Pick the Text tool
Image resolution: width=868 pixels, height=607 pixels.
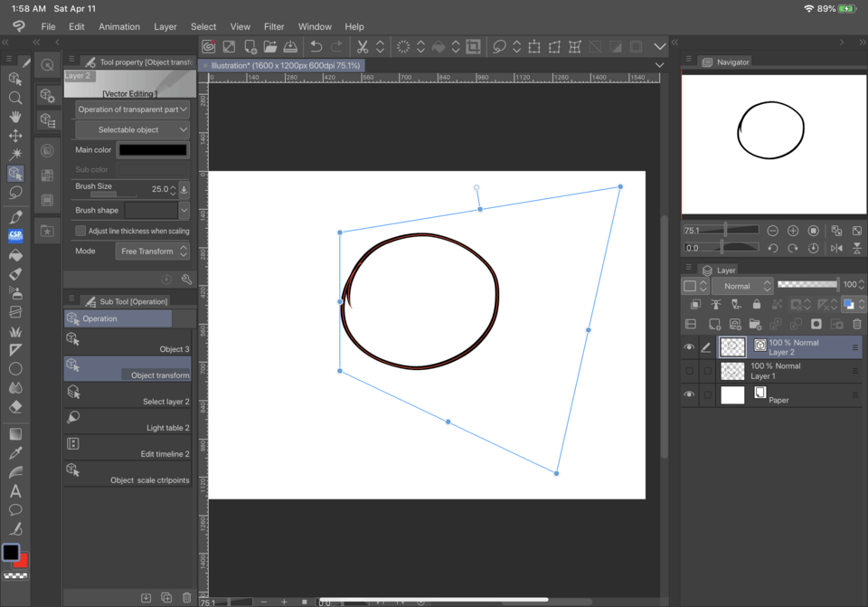click(x=15, y=491)
